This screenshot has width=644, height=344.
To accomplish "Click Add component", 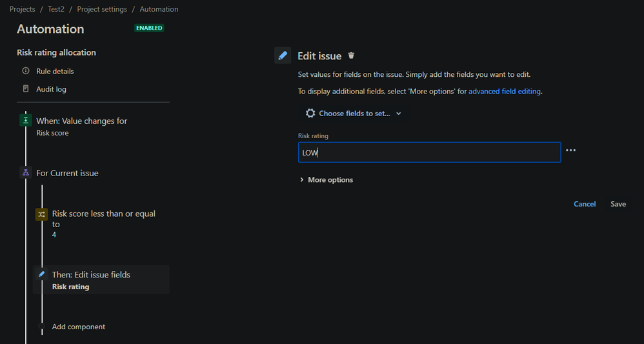I will click(79, 327).
